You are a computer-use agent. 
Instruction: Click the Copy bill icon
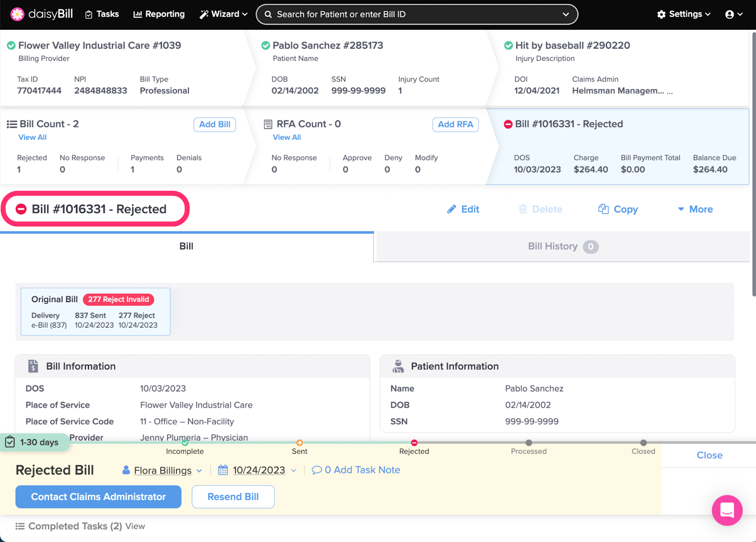(603, 209)
